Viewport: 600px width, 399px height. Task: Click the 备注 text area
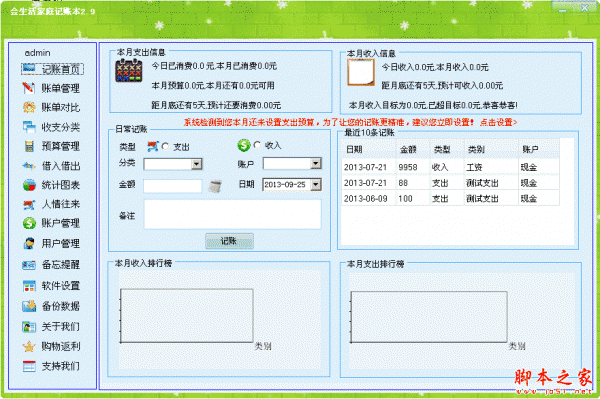point(232,215)
